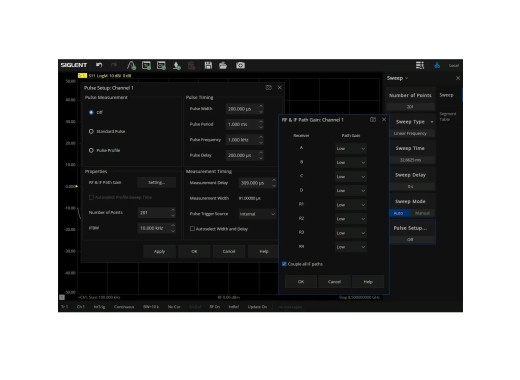The width and height of the screenshot is (520, 380).
Task: Click the add trace curve icon
Action: (131, 65)
